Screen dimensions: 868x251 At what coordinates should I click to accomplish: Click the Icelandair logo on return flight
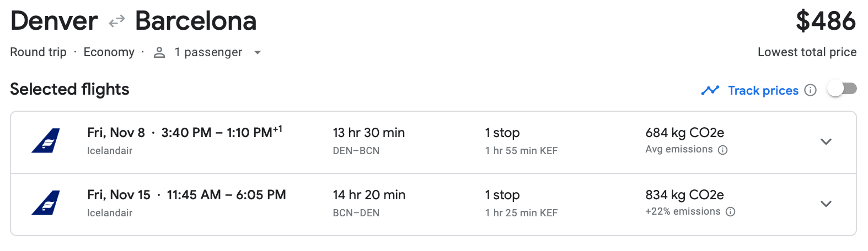coord(46,203)
